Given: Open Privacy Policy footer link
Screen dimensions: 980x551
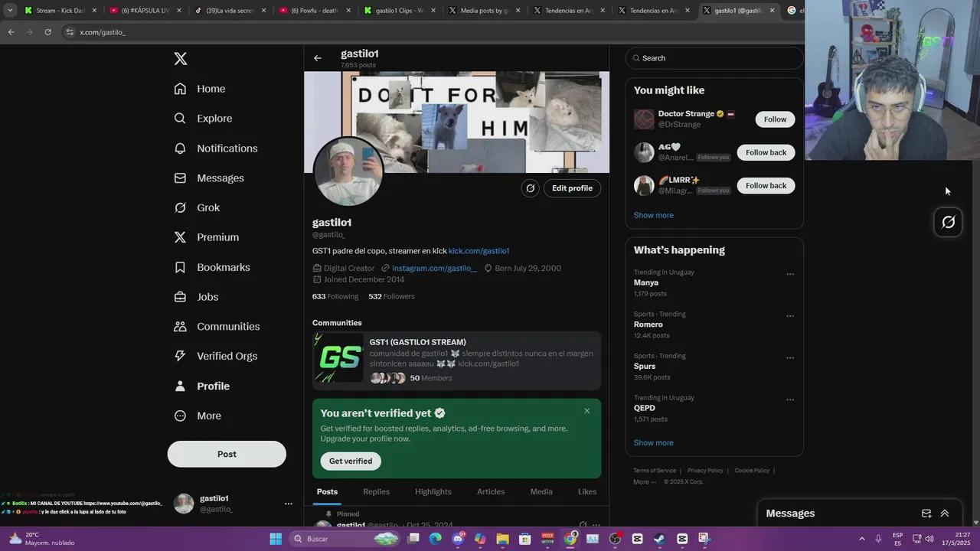Looking at the screenshot, I should [705, 471].
